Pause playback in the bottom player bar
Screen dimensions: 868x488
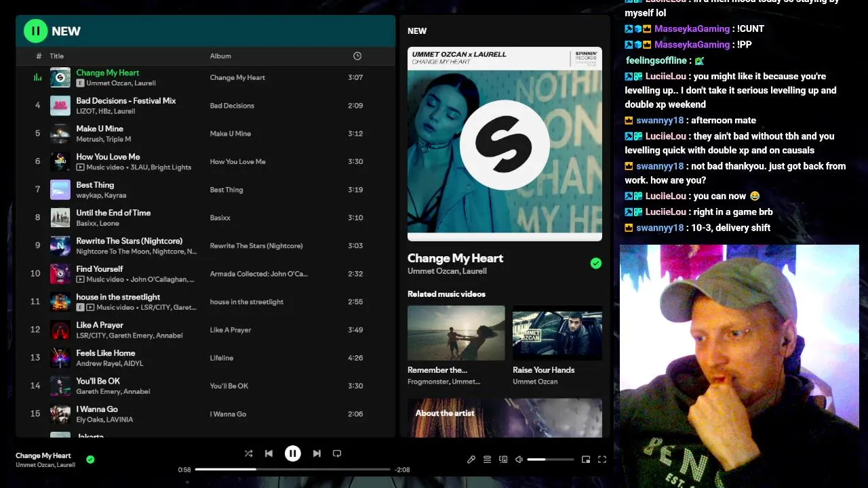[292, 453]
